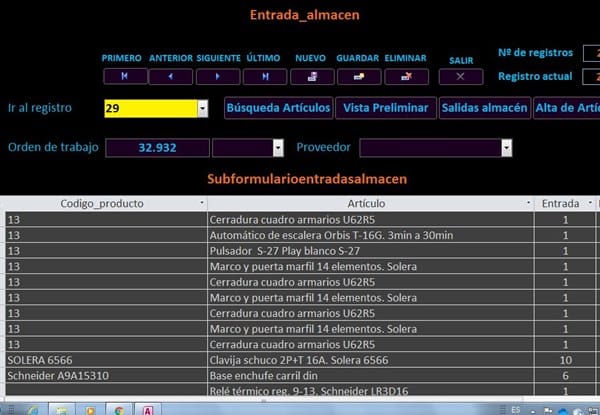
Task: Click the Orden de trabajo field 32.932
Action: point(157,148)
